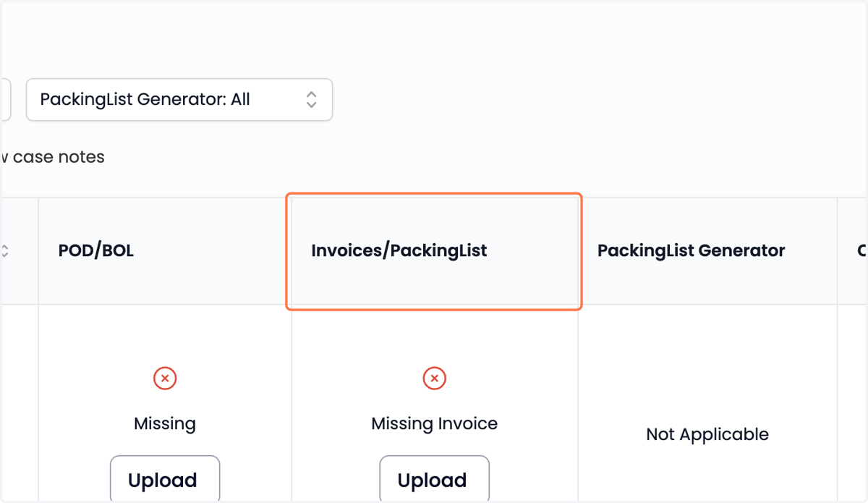Click the red X icon above Missing

(165, 379)
